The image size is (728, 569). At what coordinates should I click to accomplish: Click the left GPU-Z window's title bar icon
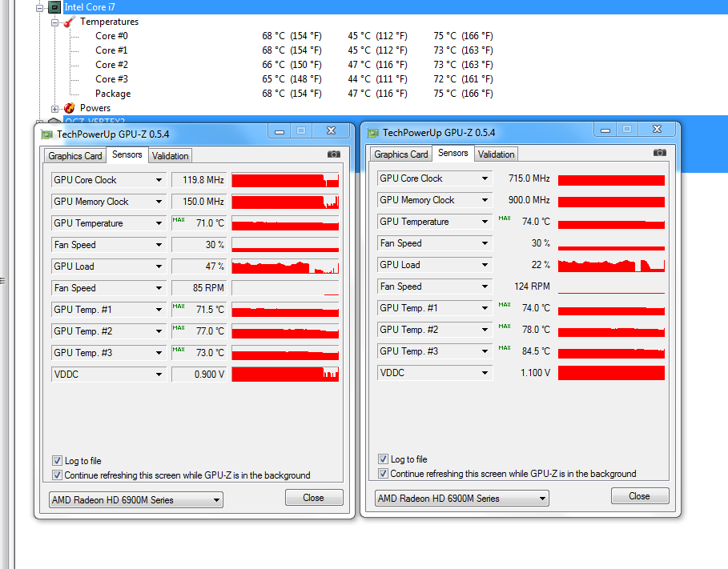[47, 134]
